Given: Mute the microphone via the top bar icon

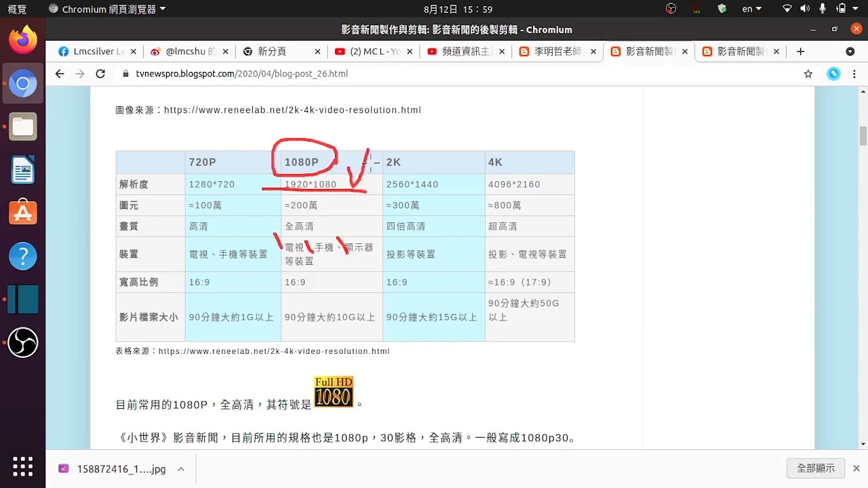Looking at the screenshot, I should pyautogui.click(x=821, y=9).
